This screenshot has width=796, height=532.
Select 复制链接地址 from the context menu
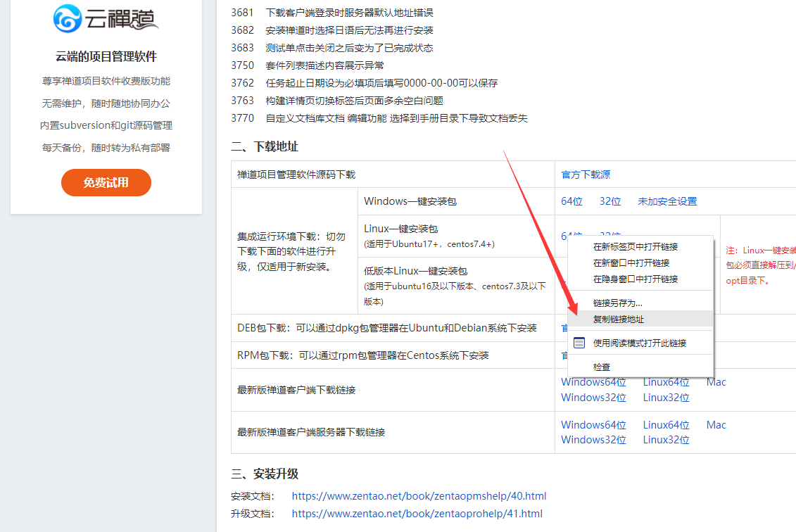(x=618, y=319)
